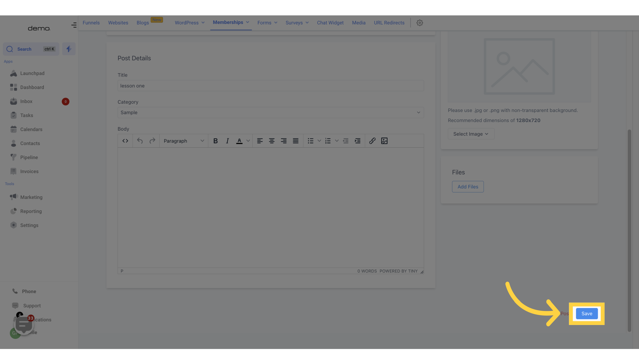The image size is (639, 364).
Task: Expand bullet list style options
Action: click(319, 141)
